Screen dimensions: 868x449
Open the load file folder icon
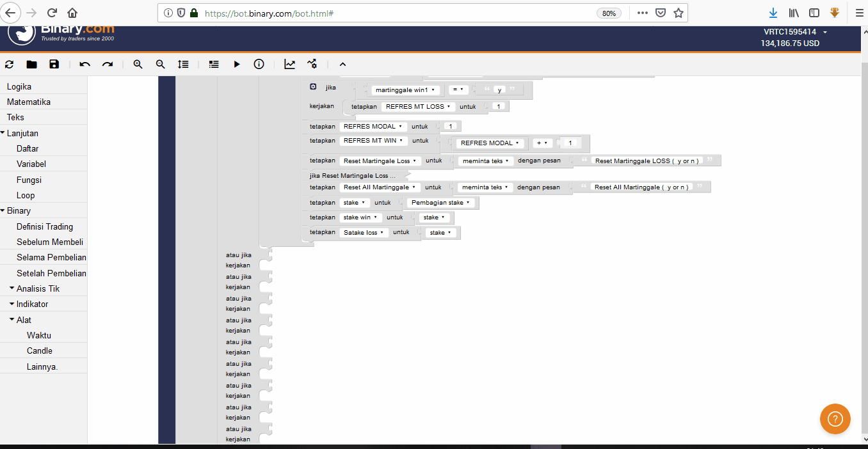tap(31, 64)
